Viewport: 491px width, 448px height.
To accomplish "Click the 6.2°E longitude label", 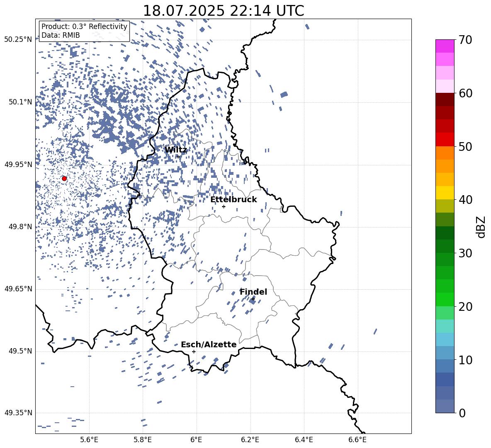I will [x=250, y=440].
